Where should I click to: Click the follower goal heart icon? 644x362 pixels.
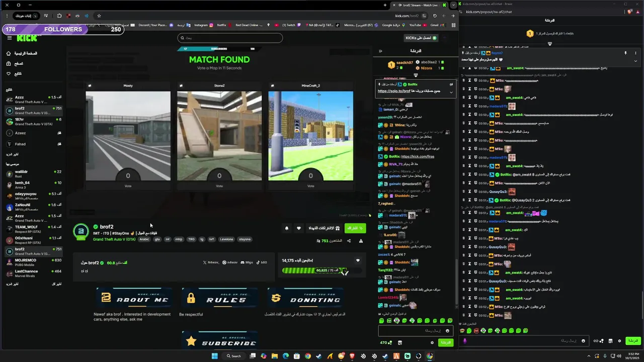point(358,260)
